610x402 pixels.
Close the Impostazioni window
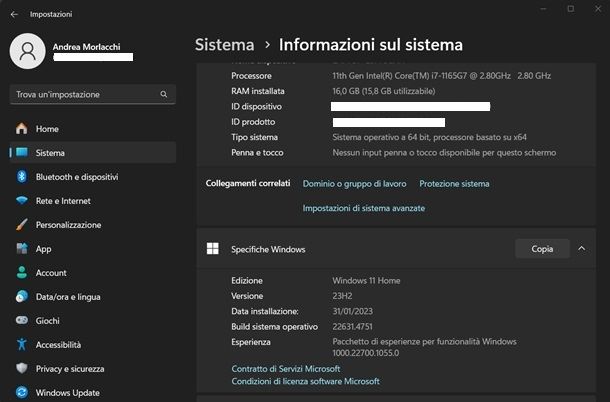click(x=598, y=9)
